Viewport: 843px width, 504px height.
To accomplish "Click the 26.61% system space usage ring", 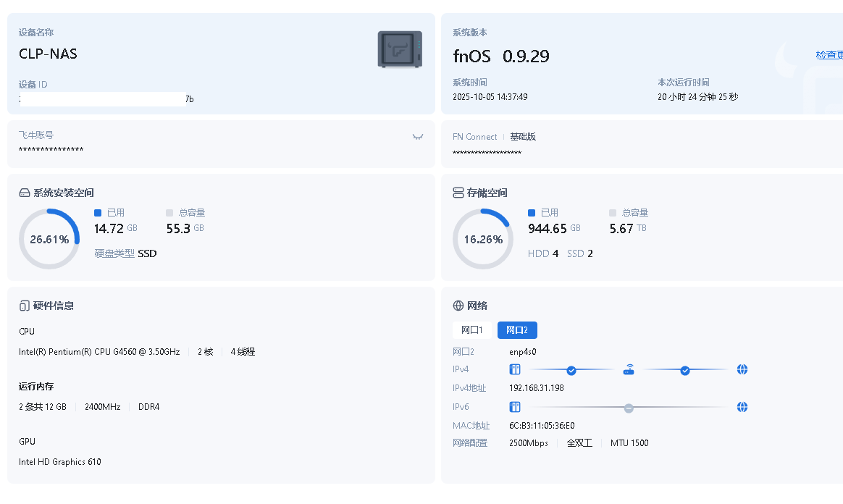I will coord(49,239).
